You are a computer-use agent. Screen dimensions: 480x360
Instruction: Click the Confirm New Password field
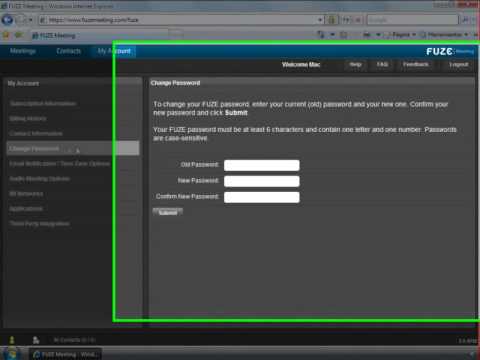coord(262,197)
